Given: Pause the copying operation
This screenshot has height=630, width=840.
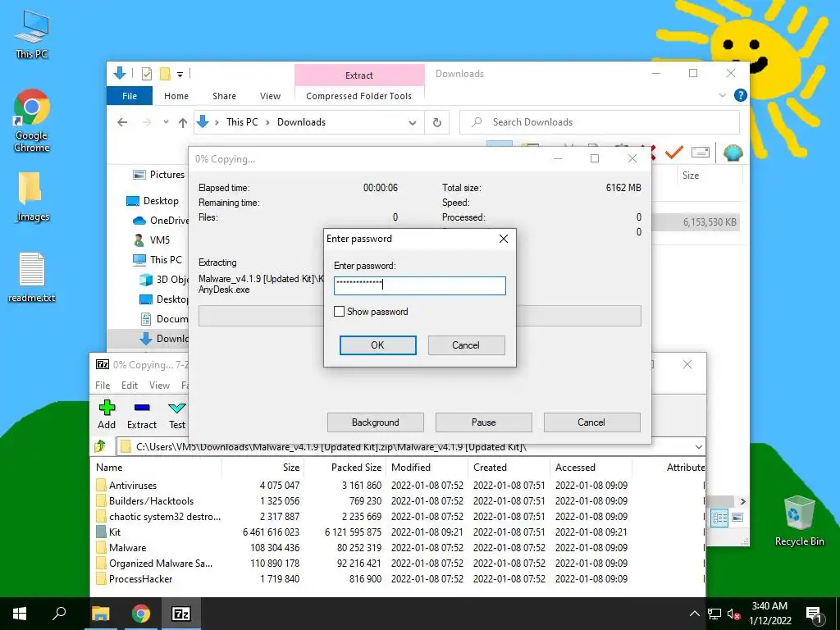Looking at the screenshot, I should (484, 422).
